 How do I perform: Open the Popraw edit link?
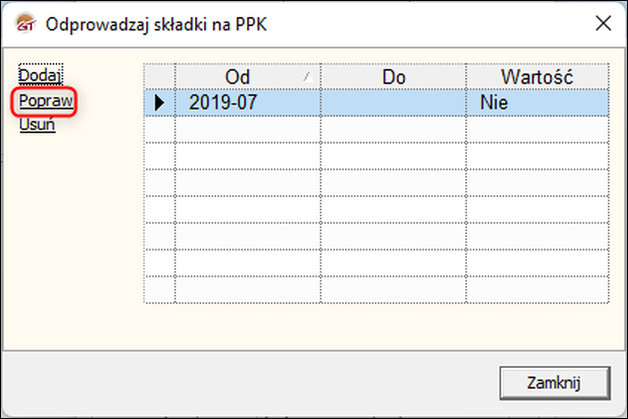pos(45,101)
